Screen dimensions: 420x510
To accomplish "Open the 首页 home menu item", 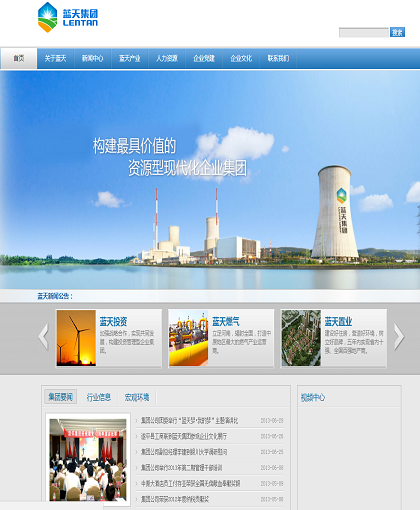I will pos(19,59).
